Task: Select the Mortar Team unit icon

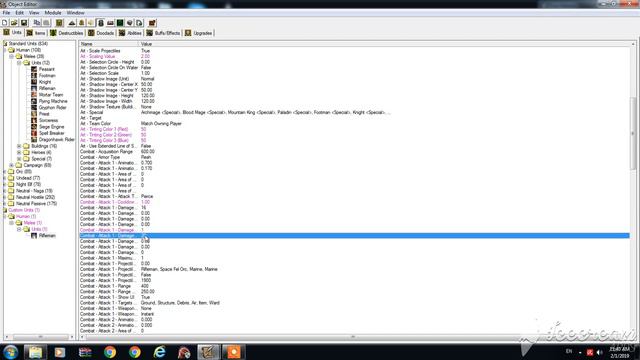Action: [34, 95]
